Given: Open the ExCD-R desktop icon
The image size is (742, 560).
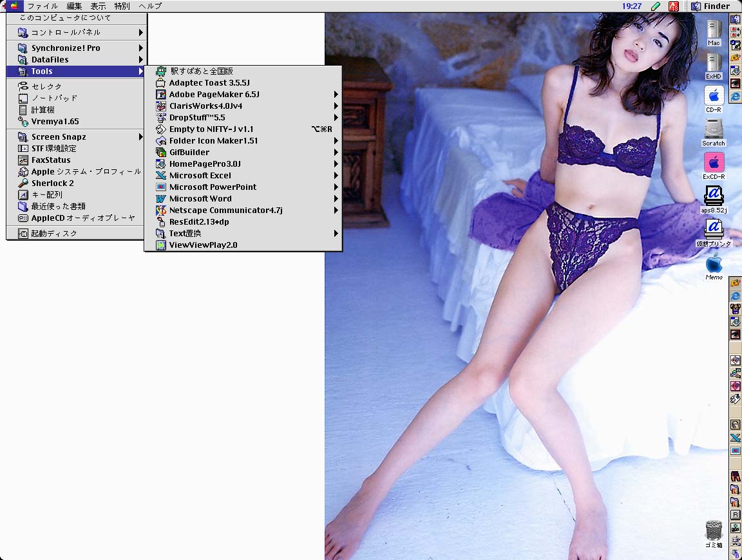Looking at the screenshot, I should click(714, 163).
